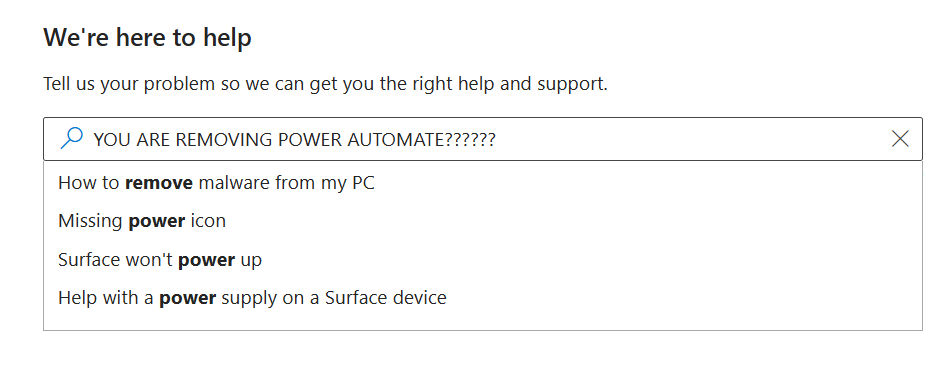Click the bold 'power' in 'Surface won't power up'
This screenshot has width=949, height=381.
[206, 259]
